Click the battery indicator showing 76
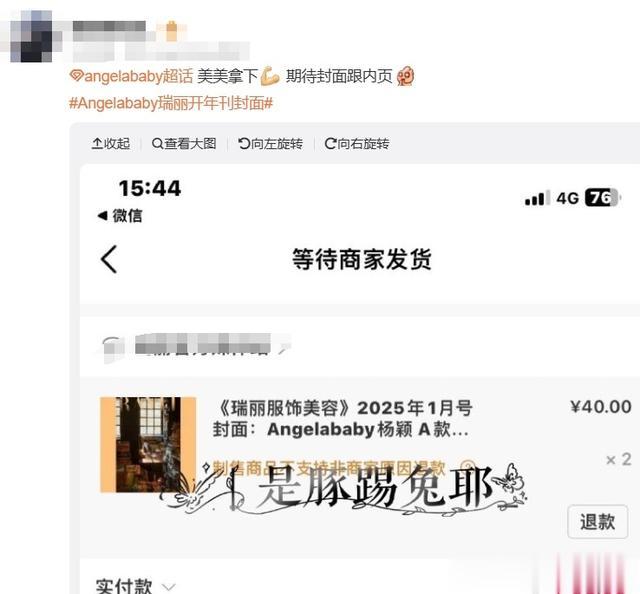The image size is (640, 594). click(603, 198)
